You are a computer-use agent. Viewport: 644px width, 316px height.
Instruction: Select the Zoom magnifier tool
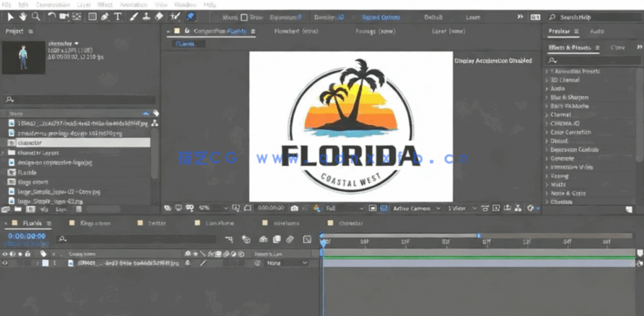(x=36, y=17)
